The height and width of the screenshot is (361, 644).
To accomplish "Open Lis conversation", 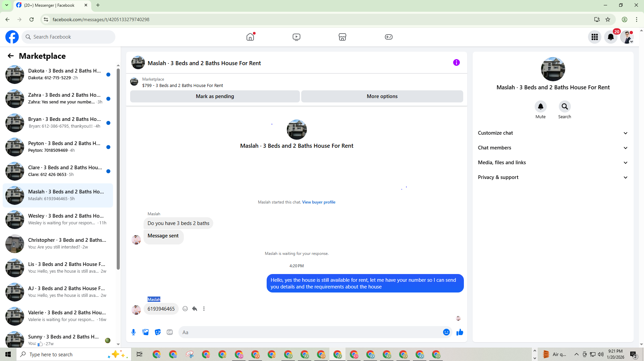I will click(x=58, y=268).
